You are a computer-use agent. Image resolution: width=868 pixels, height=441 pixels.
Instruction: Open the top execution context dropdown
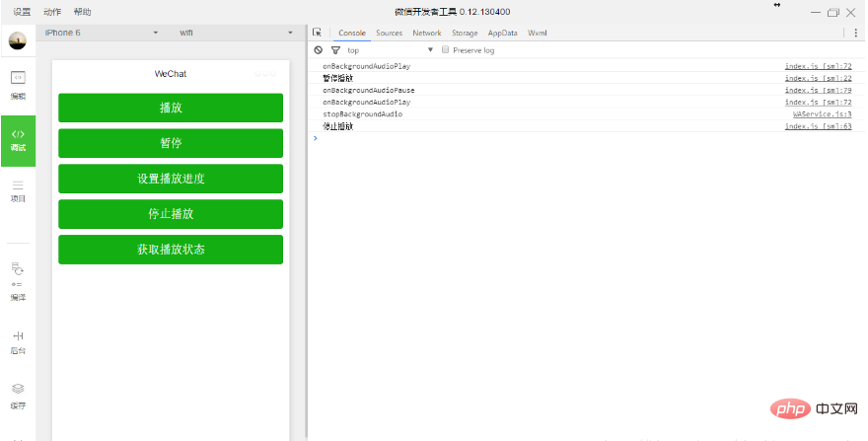[390, 50]
